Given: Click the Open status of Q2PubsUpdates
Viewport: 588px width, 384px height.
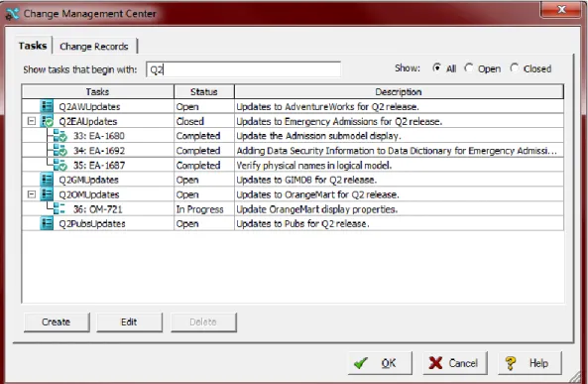Looking at the screenshot, I should click(x=187, y=223).
